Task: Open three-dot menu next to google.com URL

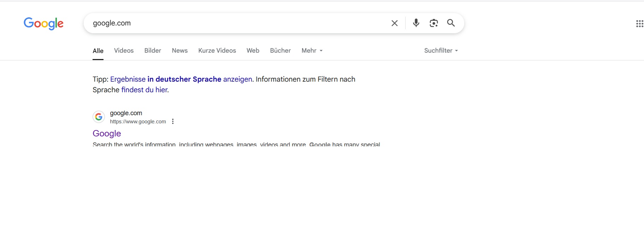Action: 173,122
